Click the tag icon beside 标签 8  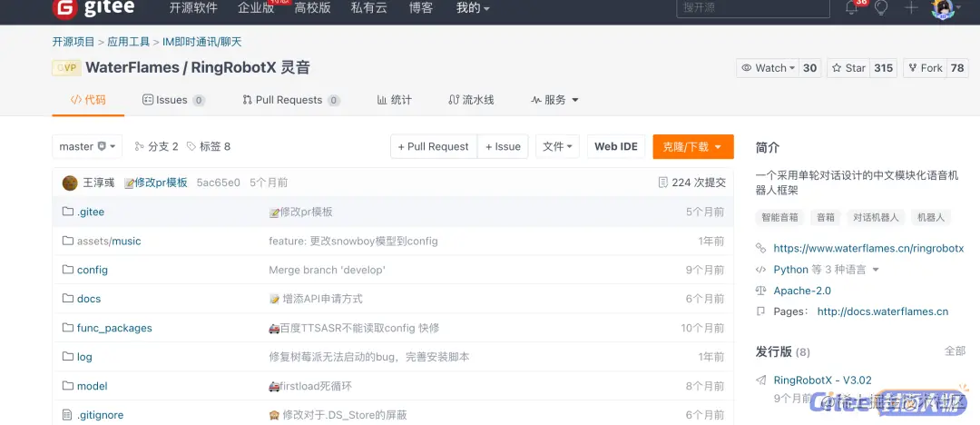point(191,146)
